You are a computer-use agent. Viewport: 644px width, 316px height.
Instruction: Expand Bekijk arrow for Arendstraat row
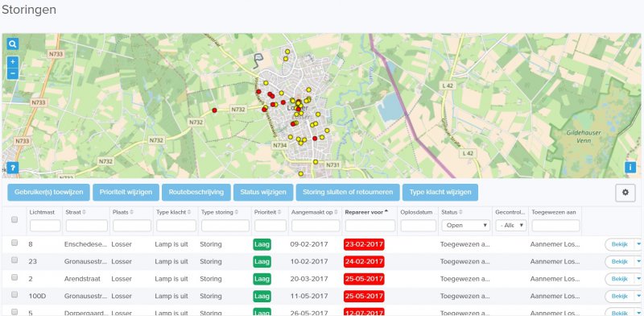pos(638,279)
